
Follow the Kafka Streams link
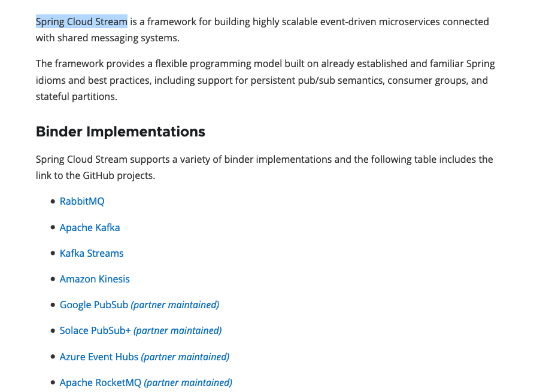(x=92, y=253)
